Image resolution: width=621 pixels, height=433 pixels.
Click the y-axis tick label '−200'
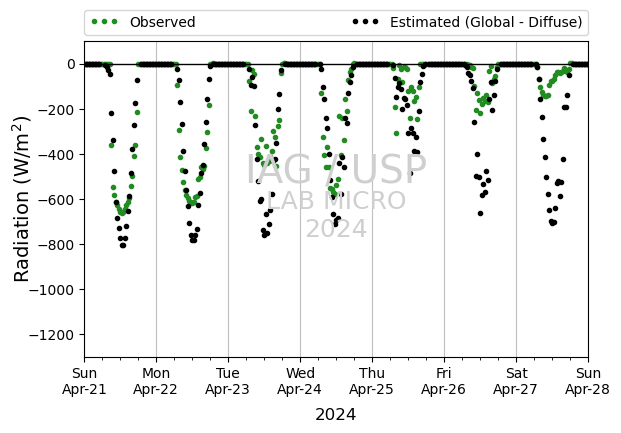point(57,109)
